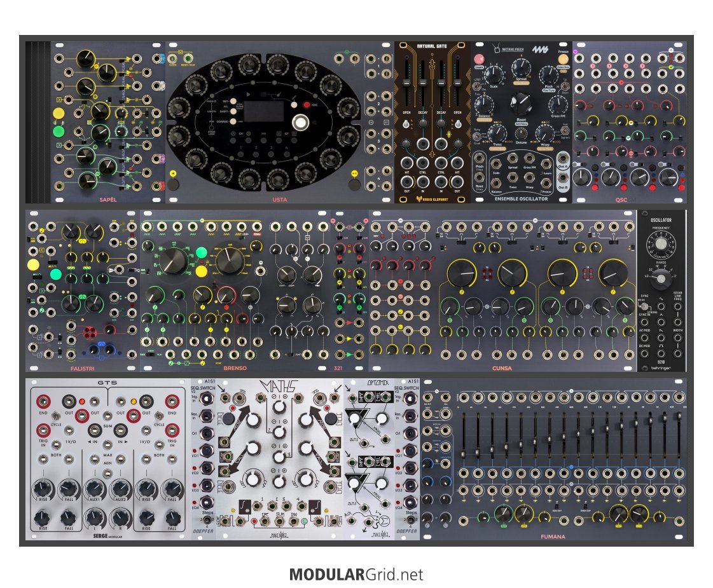Click the yellow round button on BRENSO
This screenshot has width=713, height=588.
[x=202, y=271]
